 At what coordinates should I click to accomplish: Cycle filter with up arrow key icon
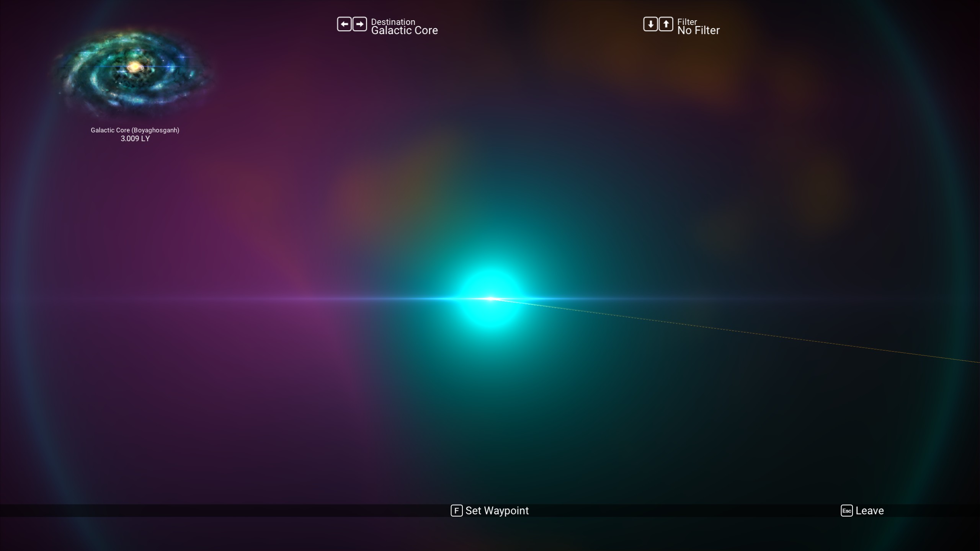coord(666,24)
